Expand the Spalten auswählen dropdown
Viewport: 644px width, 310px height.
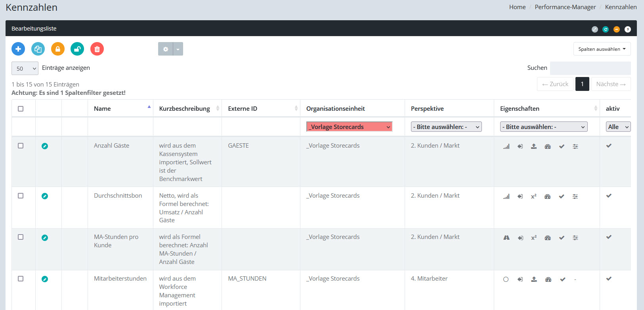(602, 49)
